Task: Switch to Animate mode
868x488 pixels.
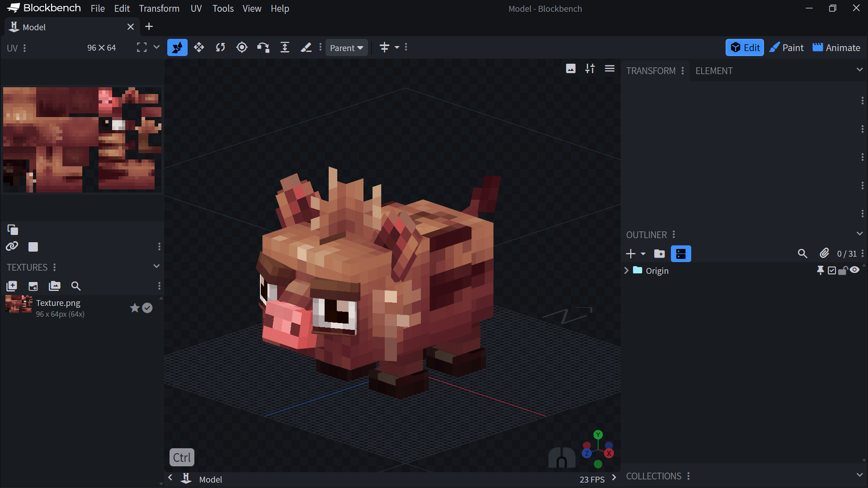Action: (x=836, y=48)
